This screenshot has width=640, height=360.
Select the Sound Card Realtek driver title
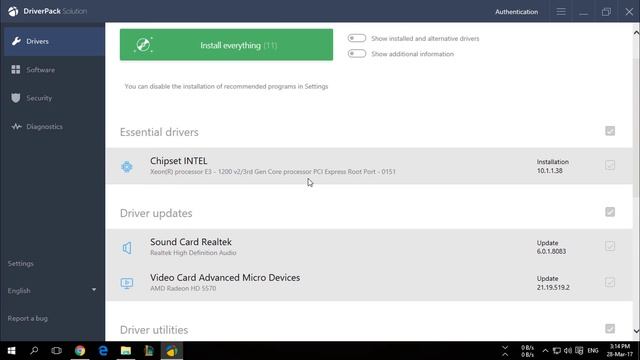point(191,242)
